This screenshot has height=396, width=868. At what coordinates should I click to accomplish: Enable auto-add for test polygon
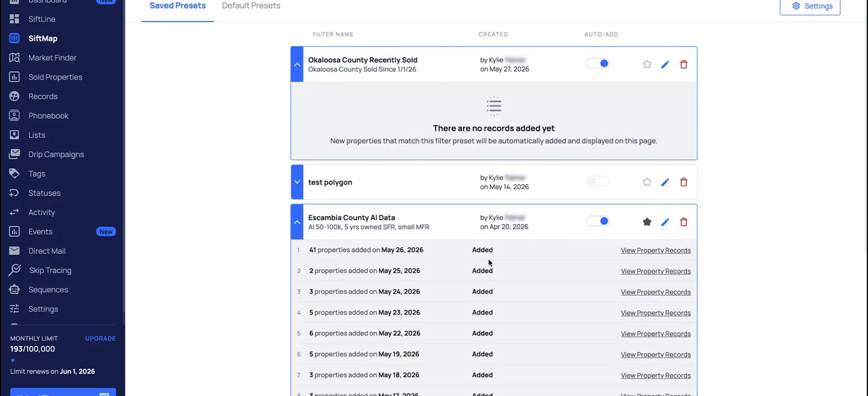(598, 181)
